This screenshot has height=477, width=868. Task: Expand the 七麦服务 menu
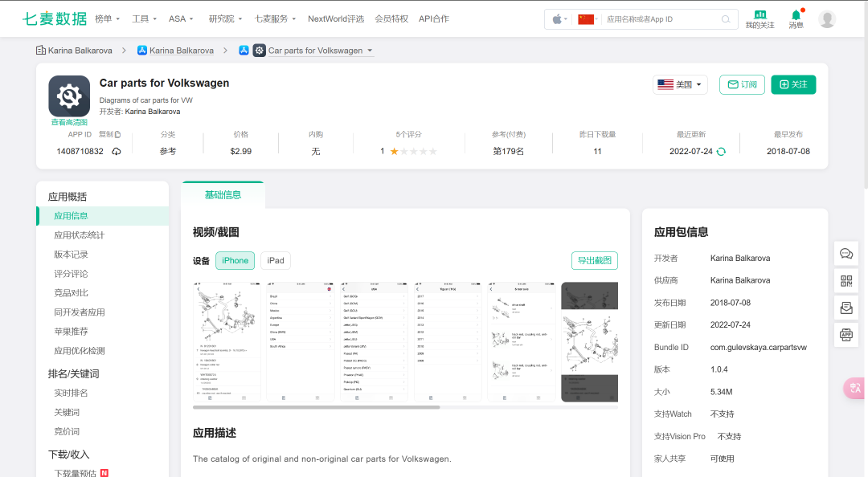[x=275, y=18]
